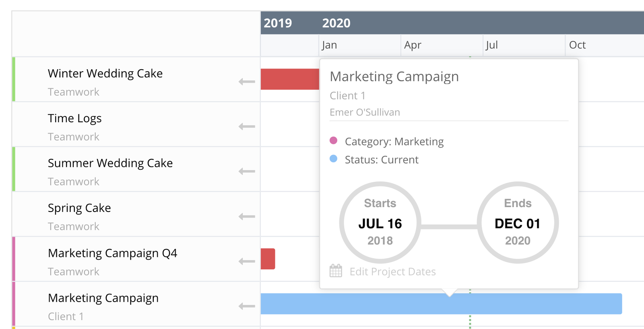The image size is (644, 329).
Task: Click the arrow icon beside Winter Wedding Cake
Action: 247,82
